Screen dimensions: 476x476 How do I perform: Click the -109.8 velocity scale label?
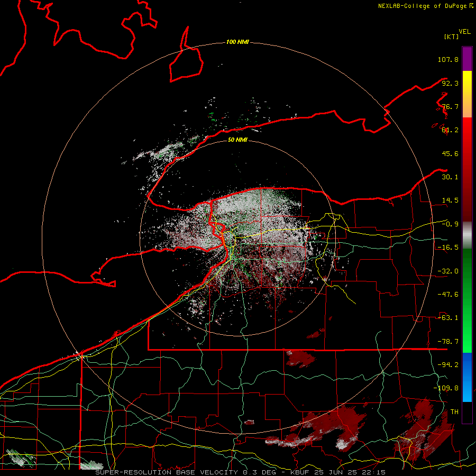[x=446, y=388]
